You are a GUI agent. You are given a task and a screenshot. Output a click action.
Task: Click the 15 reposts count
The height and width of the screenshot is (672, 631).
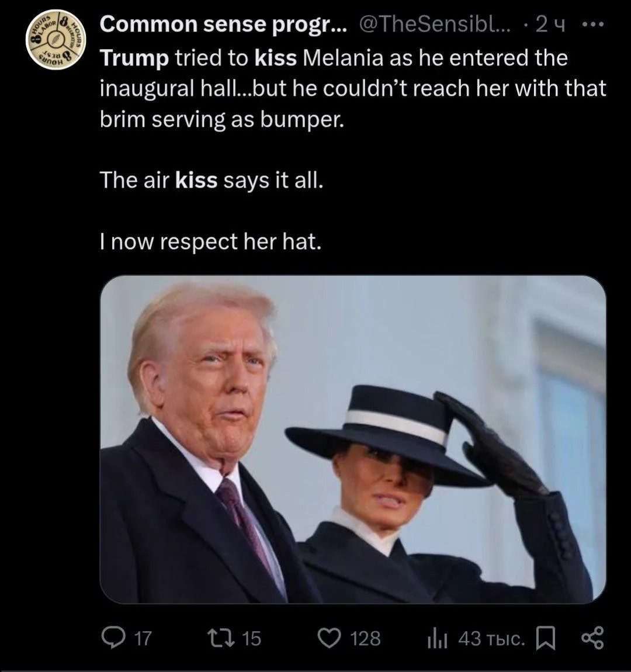click(x=252, y=638)
